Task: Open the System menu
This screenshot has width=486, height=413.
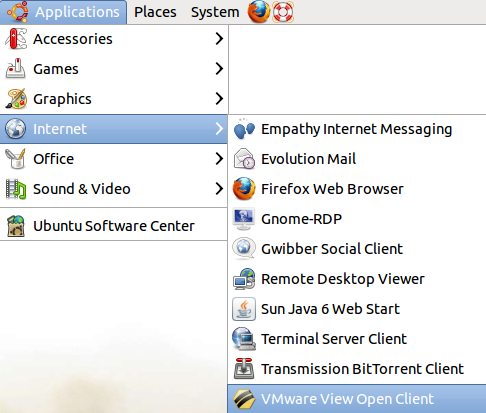Action: 215,12
